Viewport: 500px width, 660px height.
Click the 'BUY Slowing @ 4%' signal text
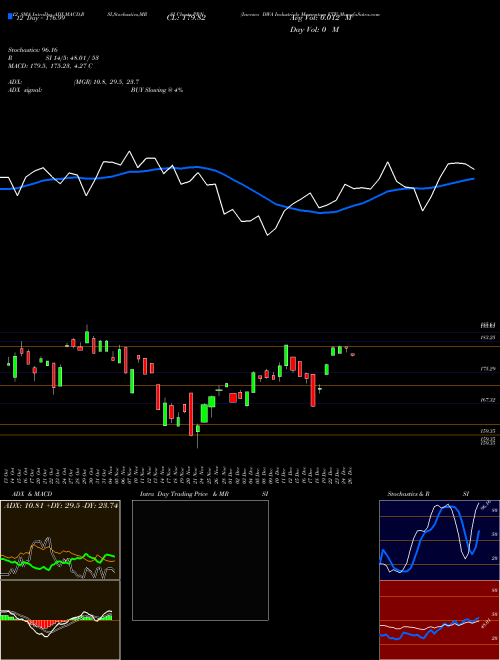[x=157, y=90]
